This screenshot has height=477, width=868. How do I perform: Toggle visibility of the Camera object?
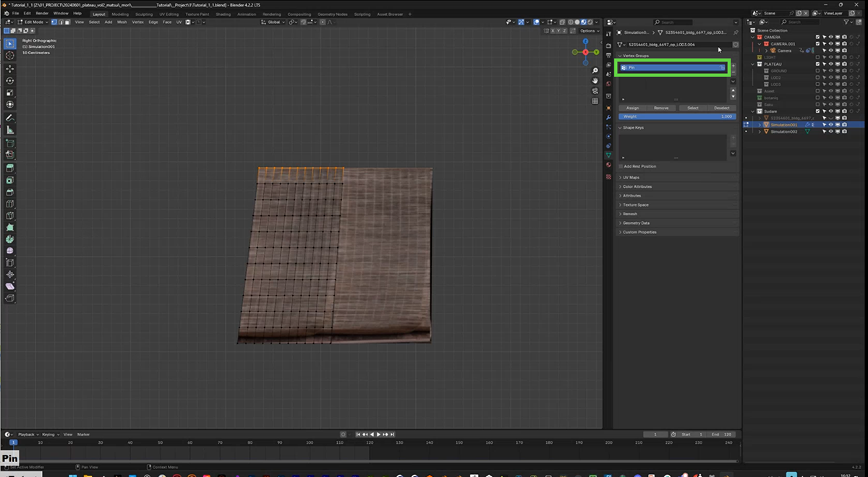(831, 51)
